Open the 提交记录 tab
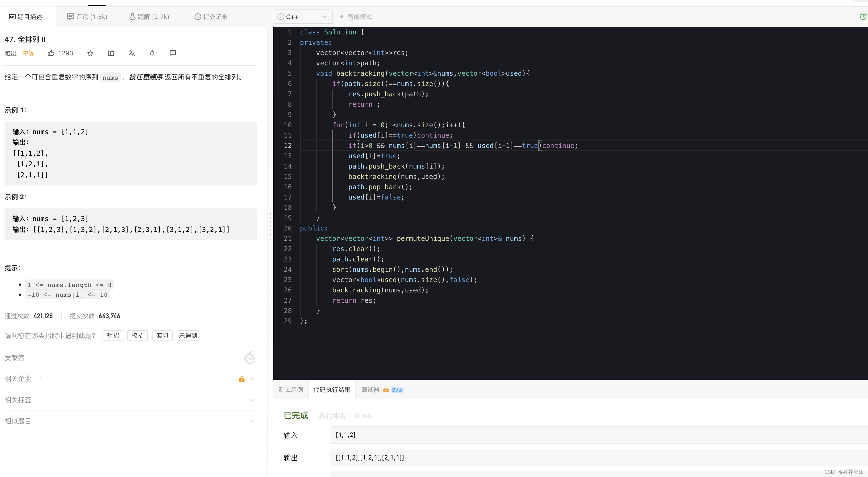868x477 pixels. coord(211,17)
